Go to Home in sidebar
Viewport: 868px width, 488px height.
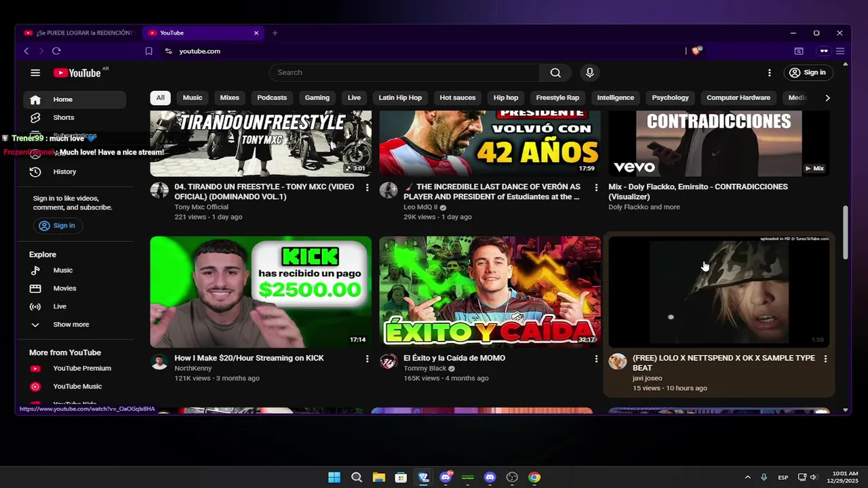tap(75, 99)
